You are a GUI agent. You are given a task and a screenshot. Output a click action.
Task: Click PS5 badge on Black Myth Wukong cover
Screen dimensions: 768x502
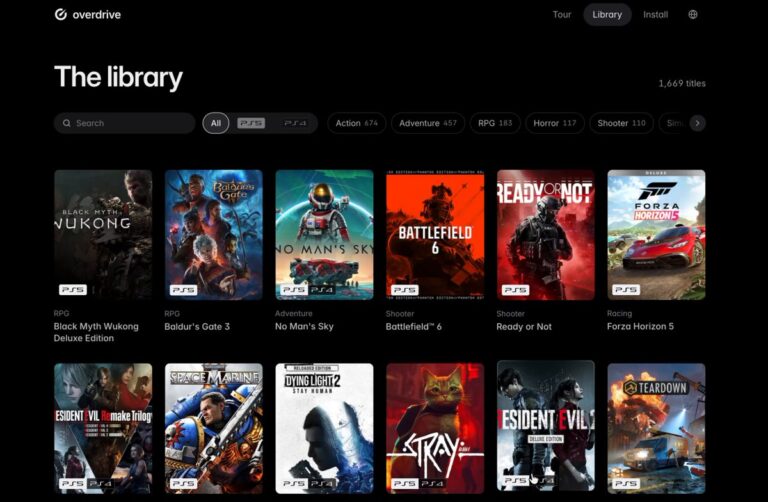[73, 290]
